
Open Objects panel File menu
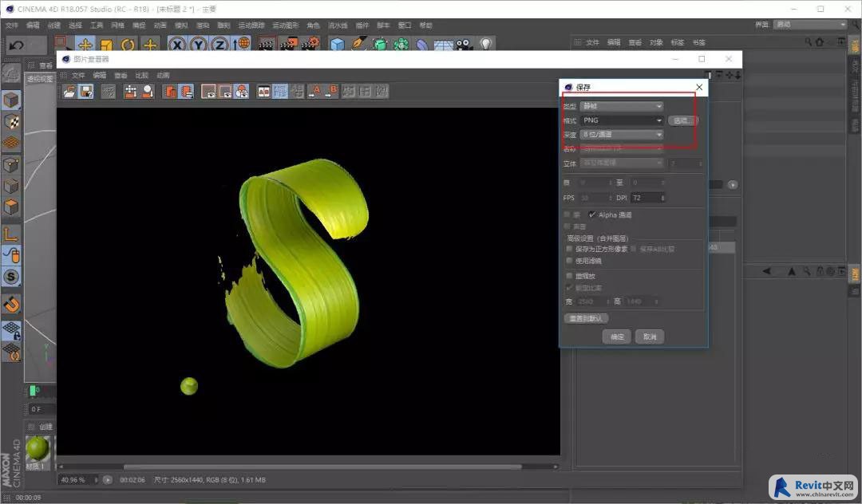pyautogui.click(x=592, y=42)
